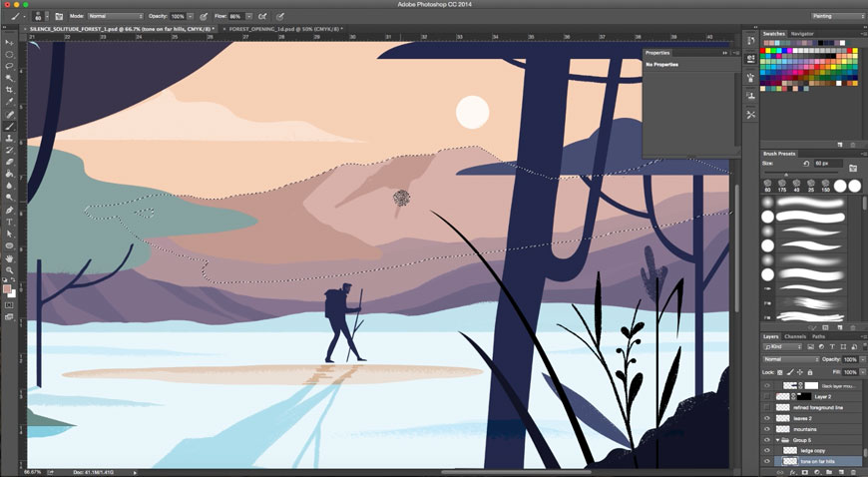Image resolution: width=868 pixels, height=477 pixels.
Task: Select the History Brush tool
Action: [9, 150]
